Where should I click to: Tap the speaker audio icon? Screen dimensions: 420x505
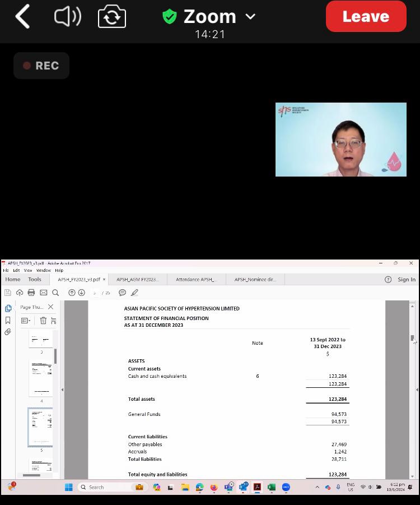68,17
